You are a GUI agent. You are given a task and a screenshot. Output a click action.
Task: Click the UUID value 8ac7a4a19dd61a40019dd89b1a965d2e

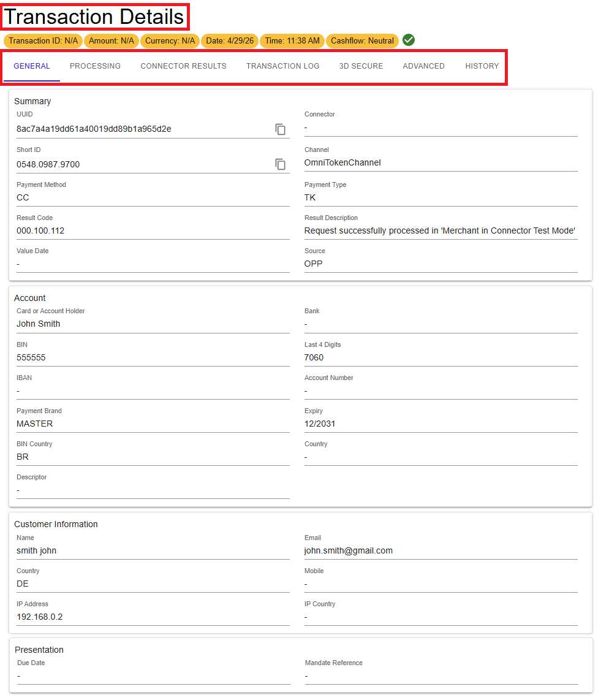point(94,129)
